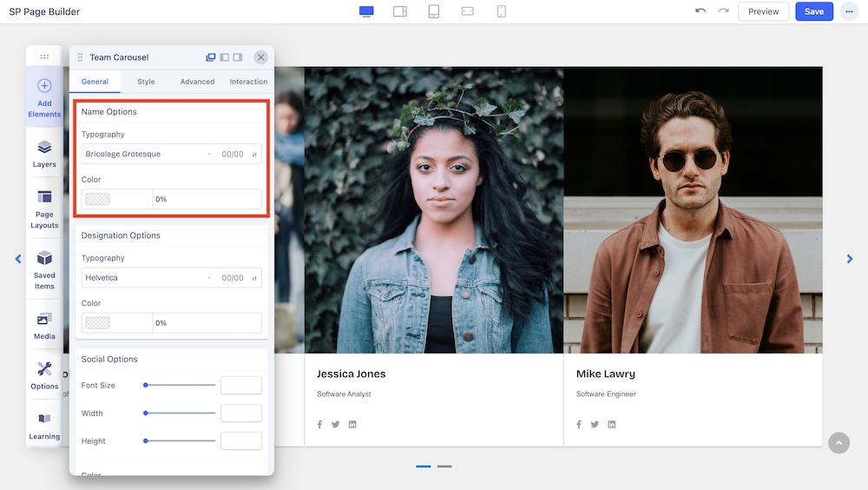Click the Preview button
Image resolution: width=868 pixels, height=490 pixels.
point(763,11)
